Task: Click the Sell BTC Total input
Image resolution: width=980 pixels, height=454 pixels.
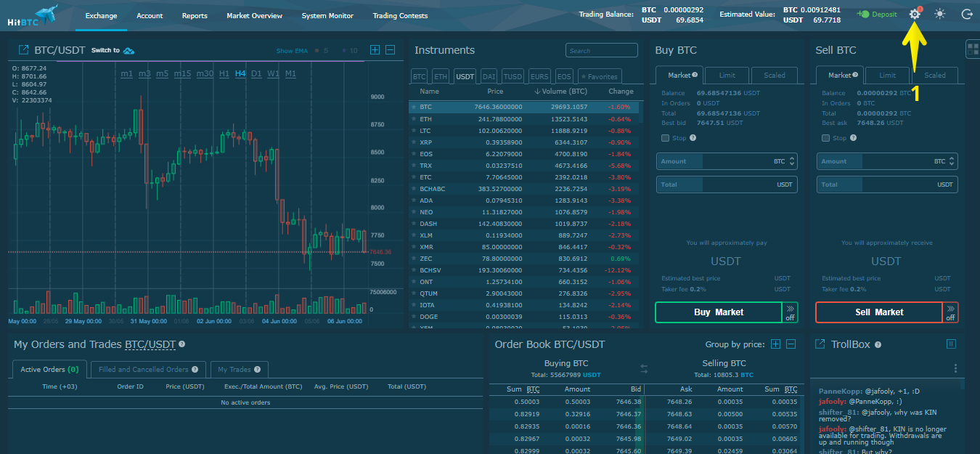Action: pyautogui.click(x=887, y=185)
